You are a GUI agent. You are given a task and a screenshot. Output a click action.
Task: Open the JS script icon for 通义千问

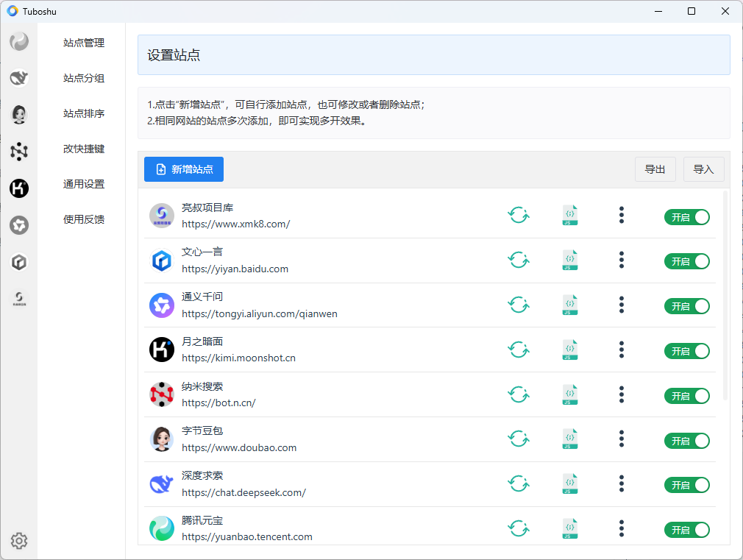point(569,305)
